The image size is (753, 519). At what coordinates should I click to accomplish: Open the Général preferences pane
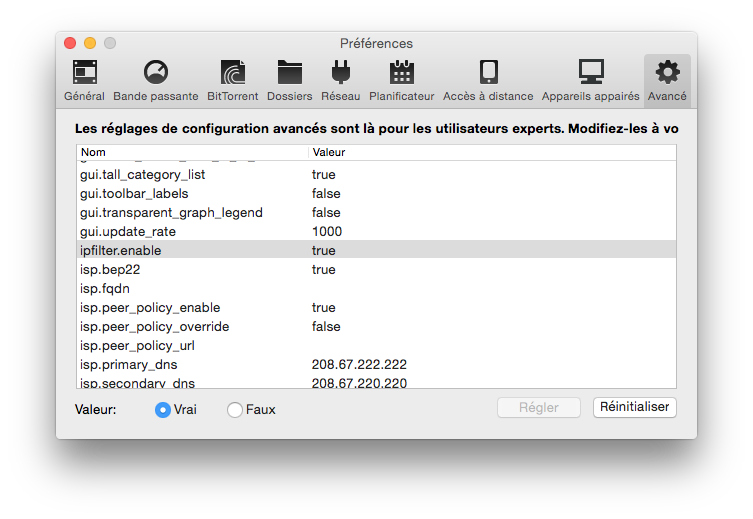pyautogui.click(x=85, y=80)
